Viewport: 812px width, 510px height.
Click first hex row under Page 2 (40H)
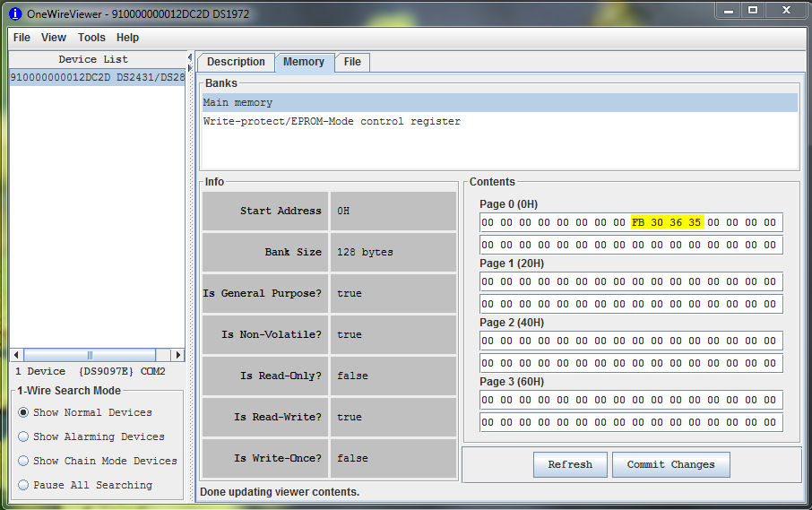[631, 341]
